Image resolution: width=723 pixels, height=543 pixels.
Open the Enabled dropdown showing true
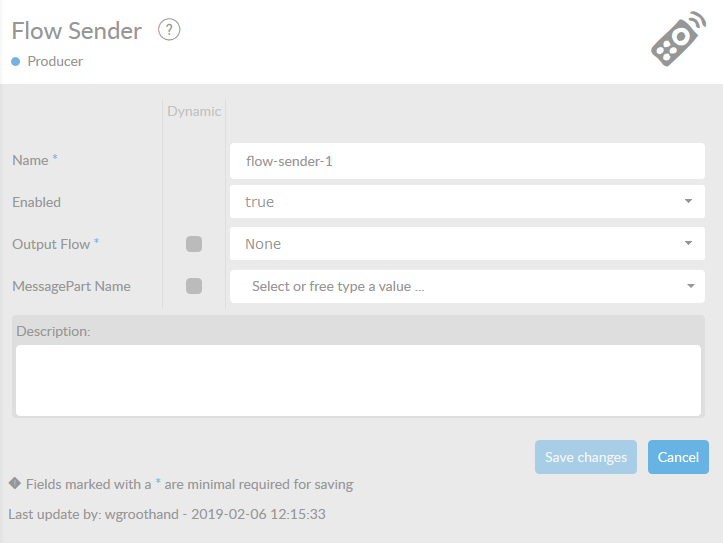point(467,202)
